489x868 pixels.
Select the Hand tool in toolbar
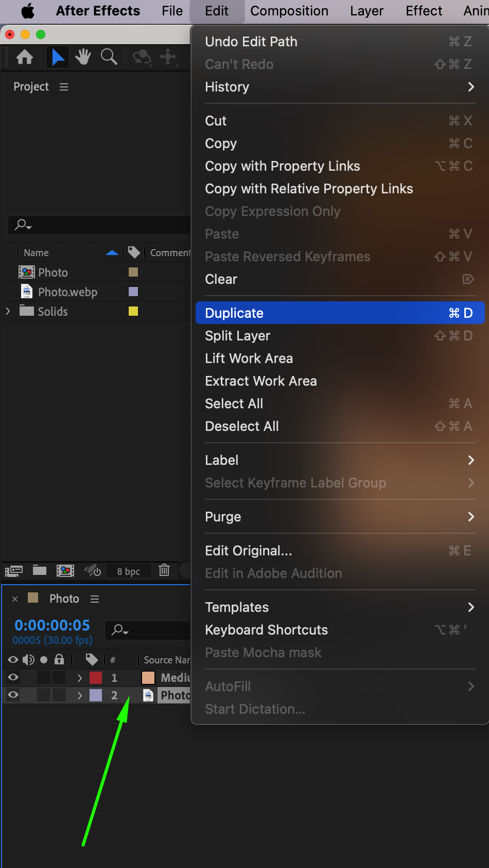[83, 57]
